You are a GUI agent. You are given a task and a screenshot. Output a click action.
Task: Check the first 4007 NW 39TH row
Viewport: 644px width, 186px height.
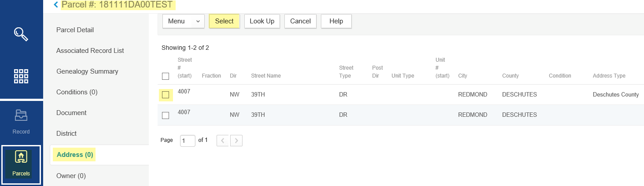click(166, 95)
